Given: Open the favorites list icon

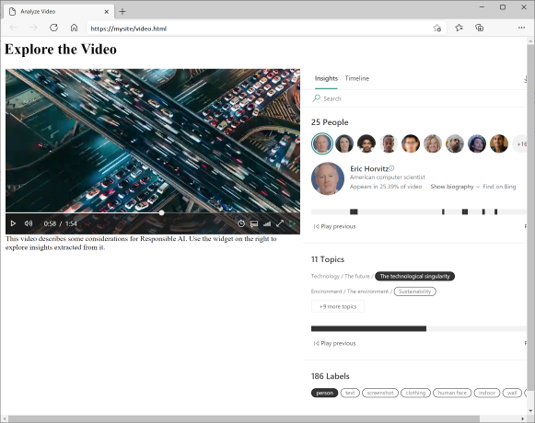Looking at the screenshot, I should tap(459, 28).
